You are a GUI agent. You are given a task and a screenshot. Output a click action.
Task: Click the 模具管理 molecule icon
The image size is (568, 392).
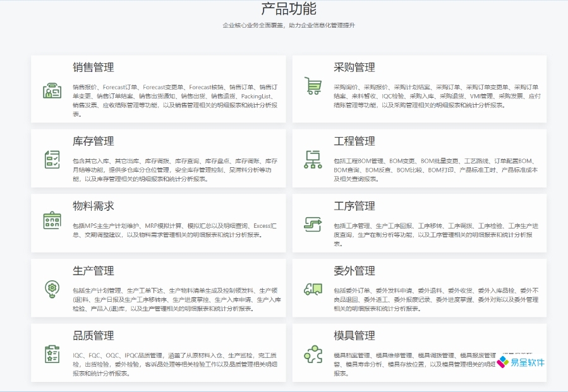coord(313,355)
